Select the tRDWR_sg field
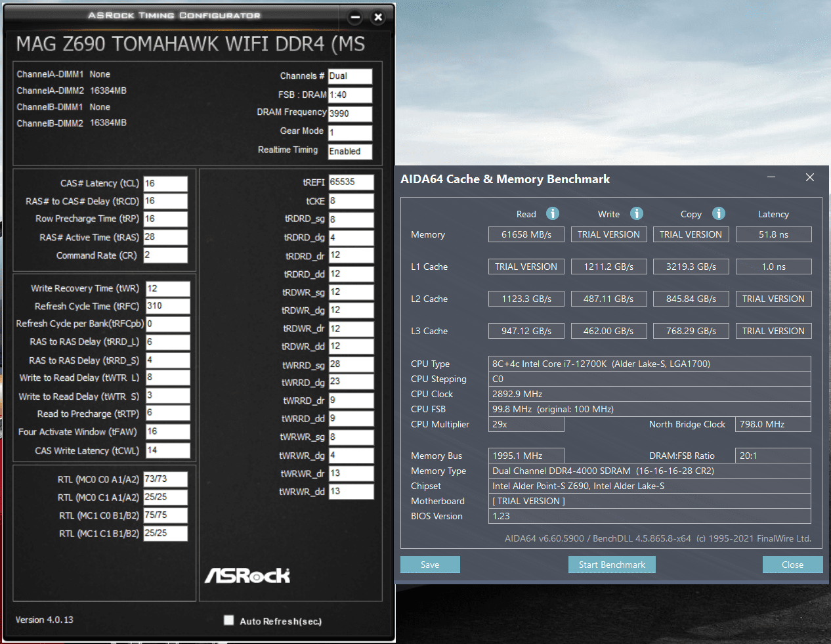 pos(351,291)
